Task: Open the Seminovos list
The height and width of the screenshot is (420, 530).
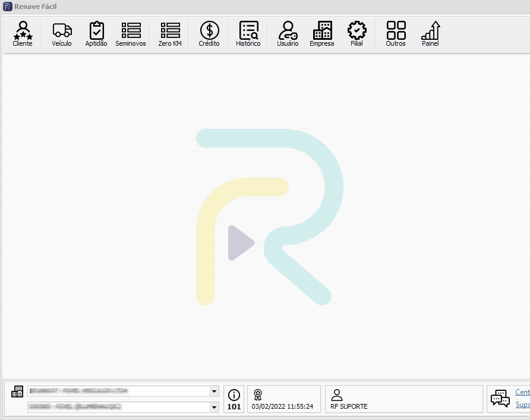Action: [x=131, y=34]
